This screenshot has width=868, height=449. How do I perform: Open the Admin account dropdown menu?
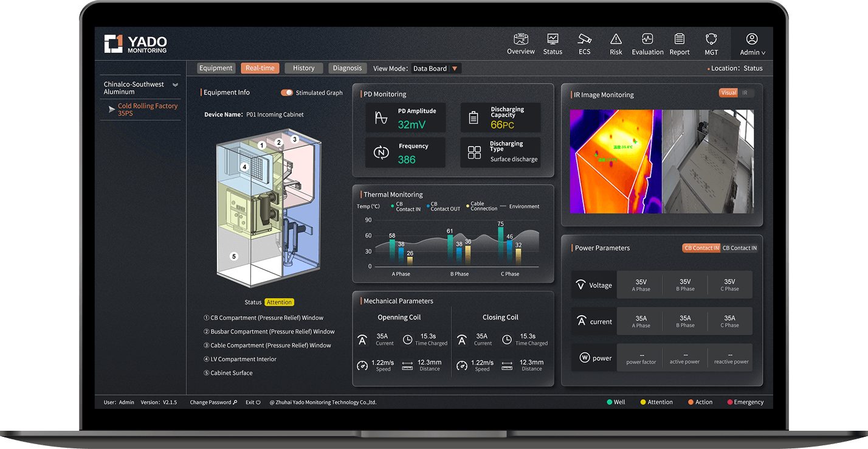pyautogui.click(x=753, y=52)
